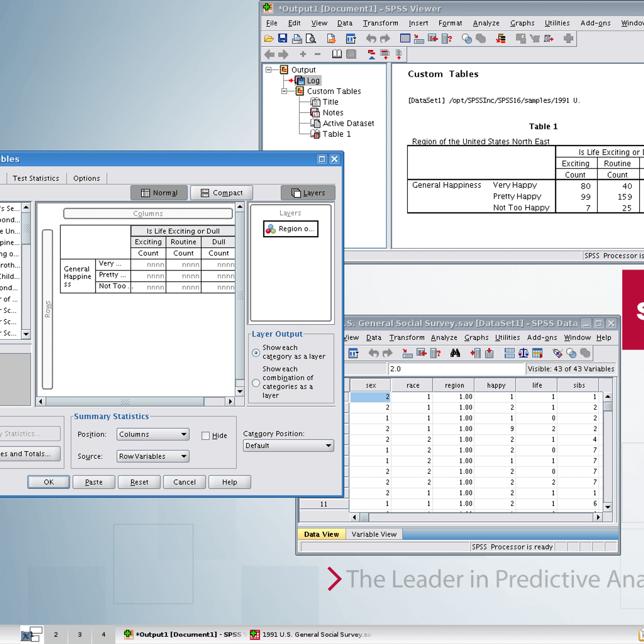This screenshot has width=644, height=644.
Task: Select the Log item in outline tree
Action: (313, 80)
